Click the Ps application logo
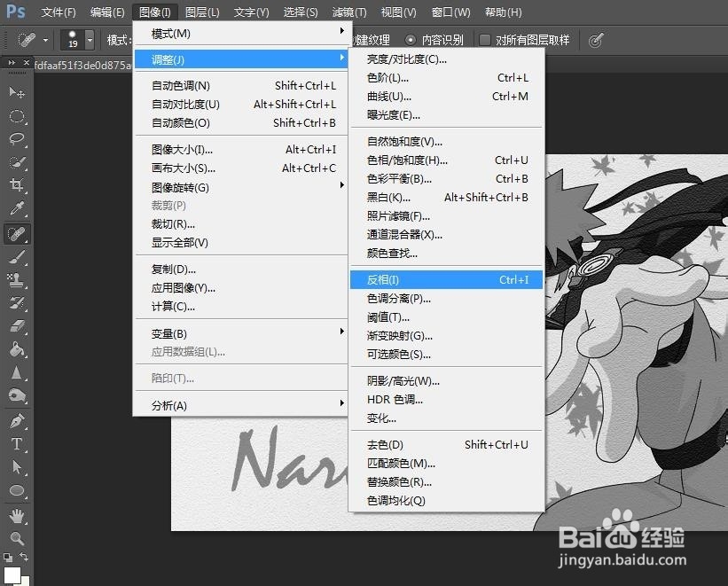Viewport: 728px width, 586px height. point(15,12)
